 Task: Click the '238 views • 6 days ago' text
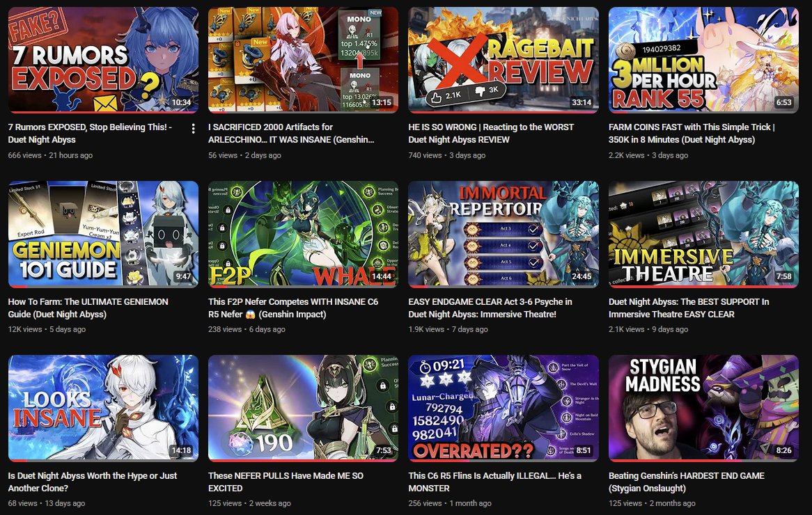point(247,328)
